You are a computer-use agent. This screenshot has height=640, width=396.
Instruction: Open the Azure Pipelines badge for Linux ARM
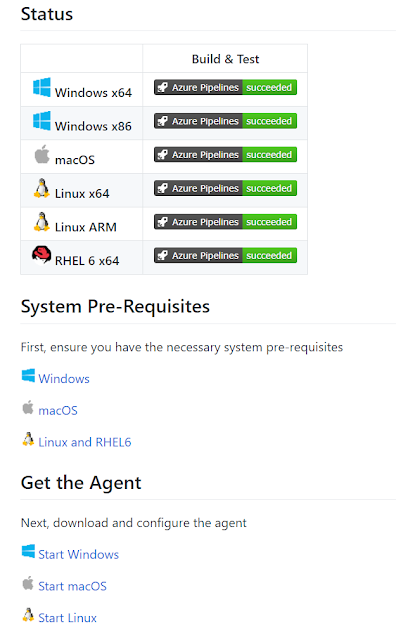pyautogui.click(x=225, y=222)
